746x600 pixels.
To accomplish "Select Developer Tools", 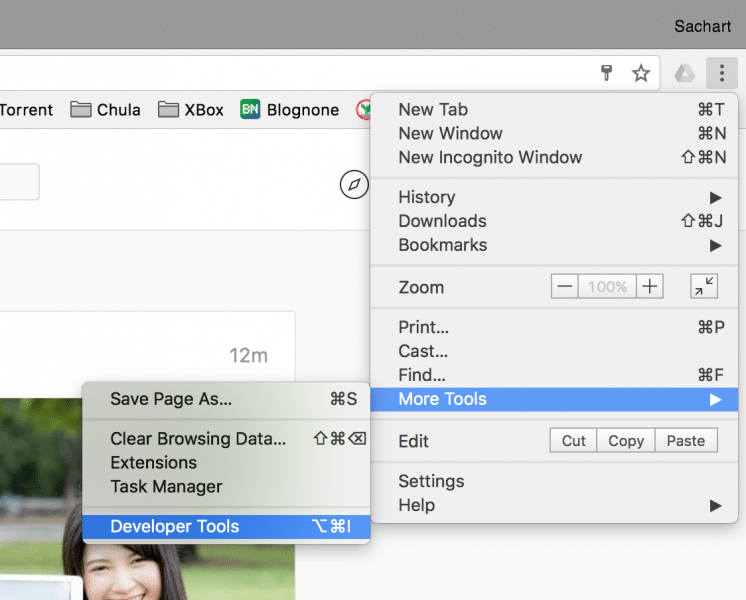I will click(226, 527).
